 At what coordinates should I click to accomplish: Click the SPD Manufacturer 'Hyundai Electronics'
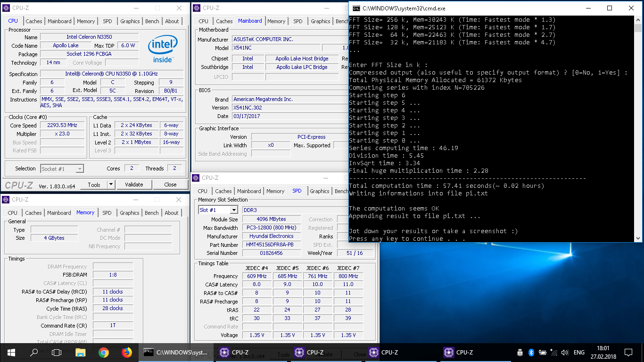coord(271,236)
